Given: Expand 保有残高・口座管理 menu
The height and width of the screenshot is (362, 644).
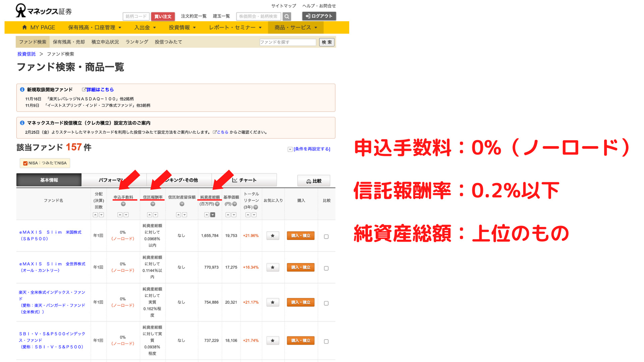Looking at the screenshot, I should tap(95, 27).
